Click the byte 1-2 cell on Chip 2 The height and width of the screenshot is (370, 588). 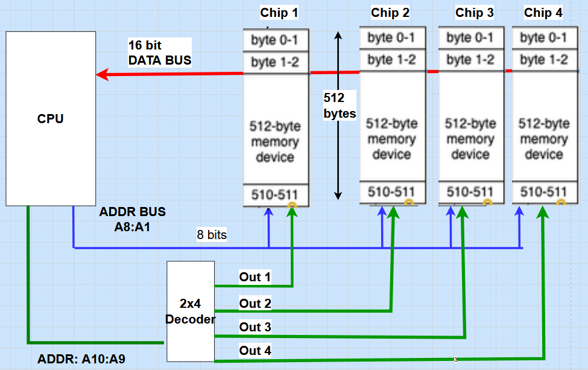[391, 60]
